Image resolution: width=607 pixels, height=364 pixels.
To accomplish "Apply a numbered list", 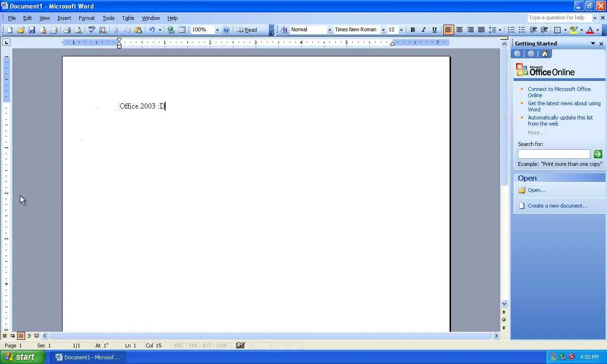I will 511,30.
